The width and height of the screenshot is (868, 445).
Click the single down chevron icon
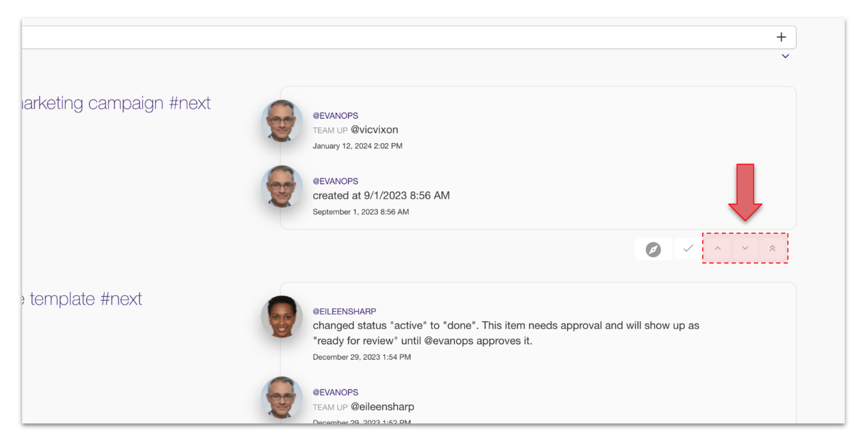point(745,248)
